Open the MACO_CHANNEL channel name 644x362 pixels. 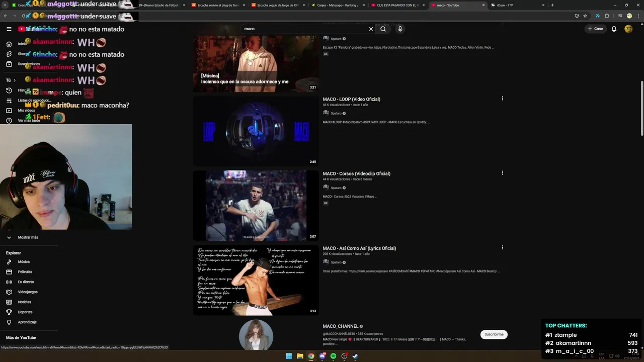tap(341, 326)
